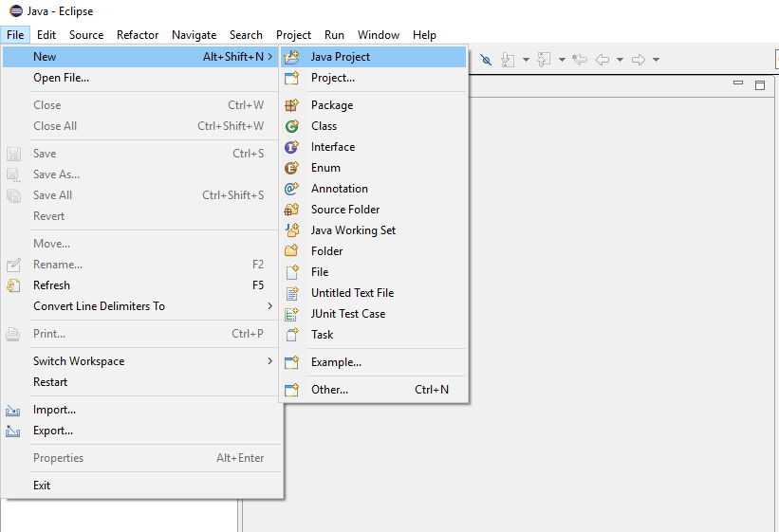The width and height of the screenshot is (779, 532).
Task: Click Close All in File menu
Action: (x=141, y=126)
